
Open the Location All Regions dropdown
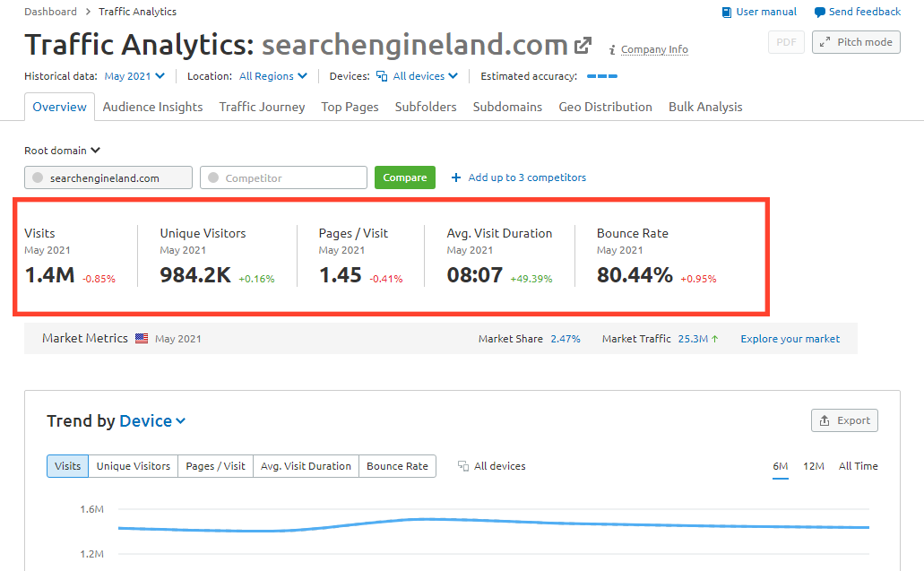click(272, 76)
